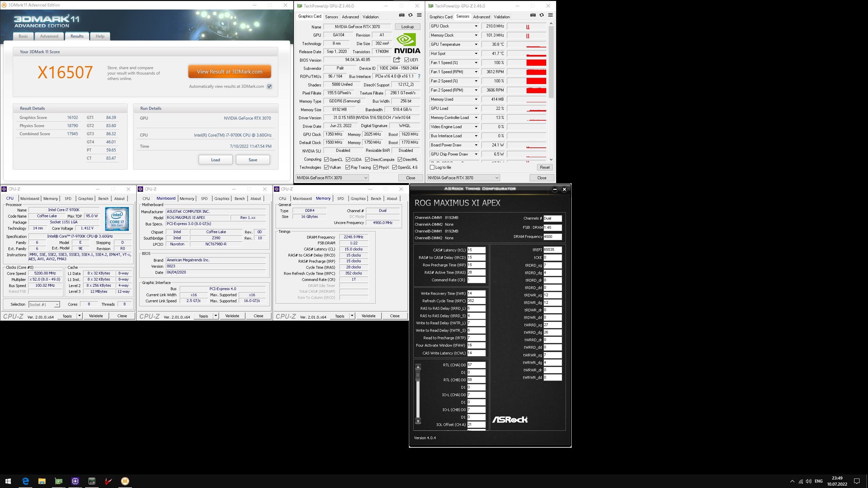
Task: Open Hot Spot sensor dropdown
Action: coord(476,54)
